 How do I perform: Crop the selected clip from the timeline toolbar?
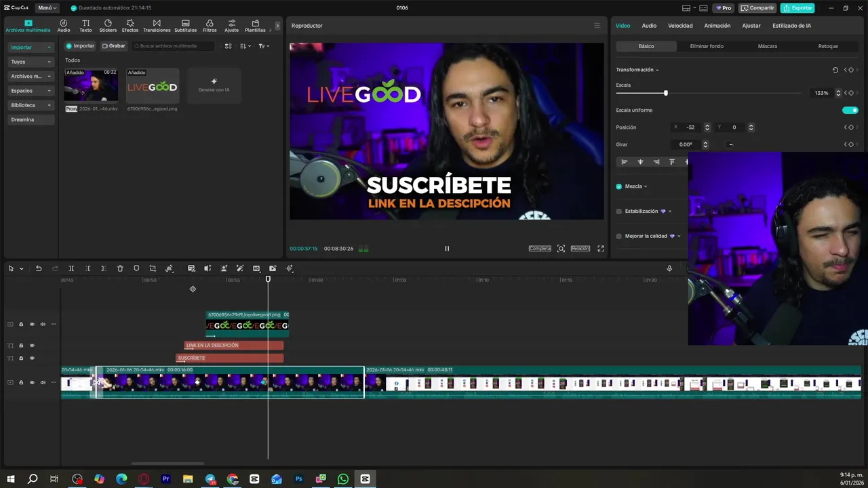(x=153, y=268)
